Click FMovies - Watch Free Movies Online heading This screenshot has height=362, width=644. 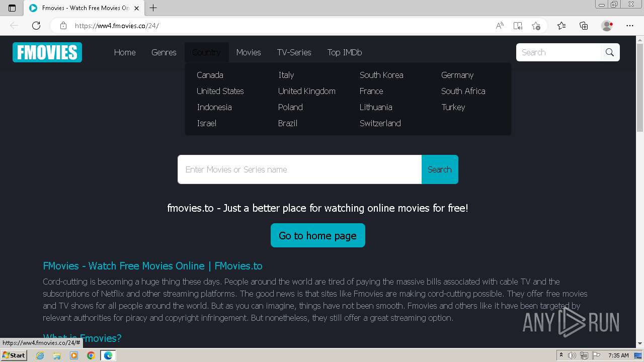pyautogui.click(x=152, y=266)
